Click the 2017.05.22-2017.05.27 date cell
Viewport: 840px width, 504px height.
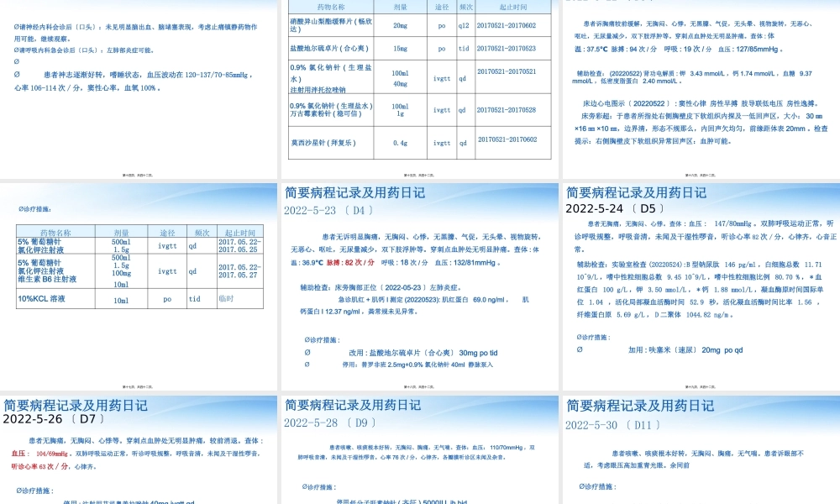(240, 271)
